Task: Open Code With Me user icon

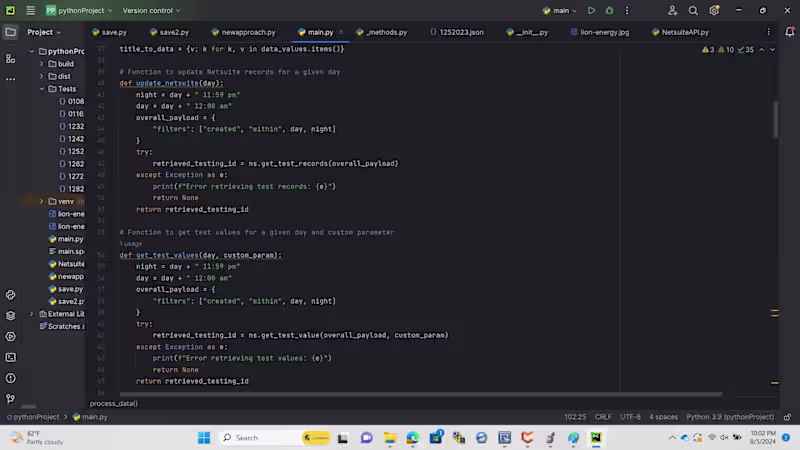Action: click(672, 10)
